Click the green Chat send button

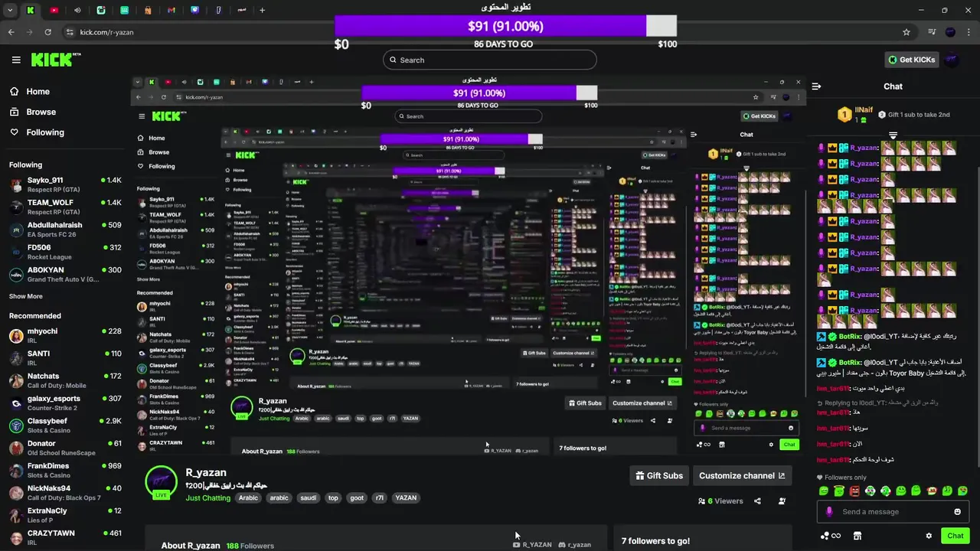(955, 536)
